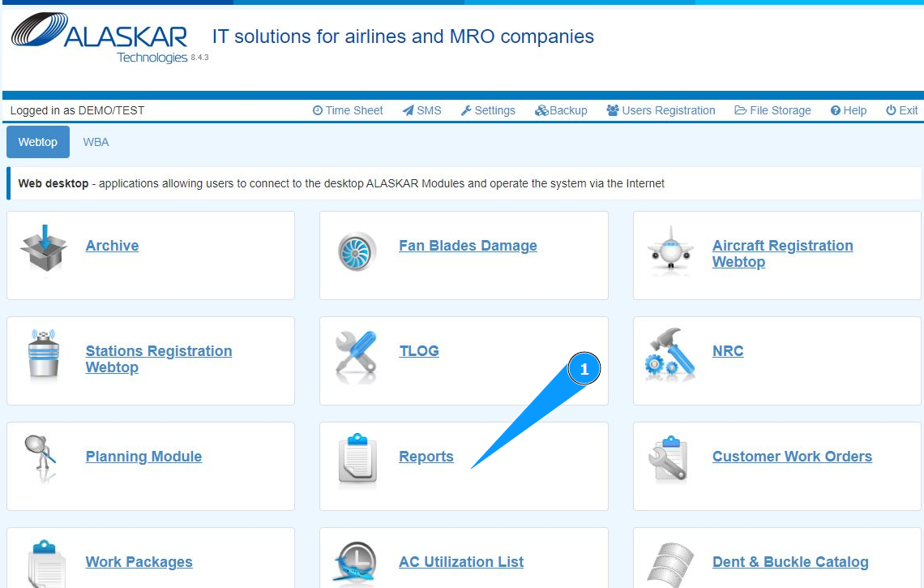Click the Archive box icon
924x588 pixels.
click(45, 248)
